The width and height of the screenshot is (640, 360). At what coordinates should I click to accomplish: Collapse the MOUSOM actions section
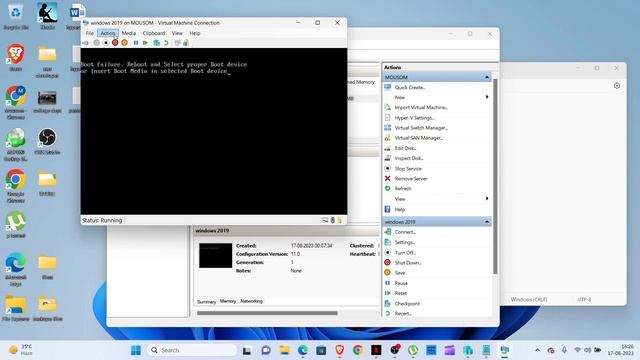(x=487, y=77)
